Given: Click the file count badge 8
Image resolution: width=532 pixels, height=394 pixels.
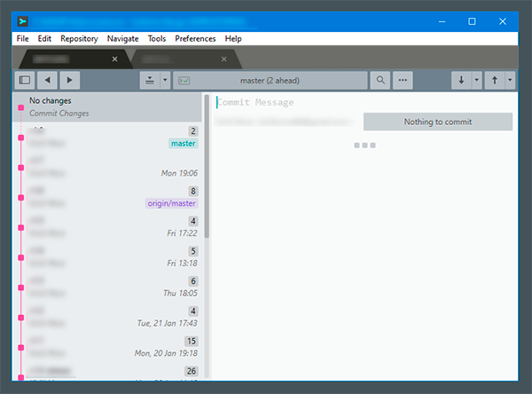Looking at the screenshot, I should click(x=193, y=191).
